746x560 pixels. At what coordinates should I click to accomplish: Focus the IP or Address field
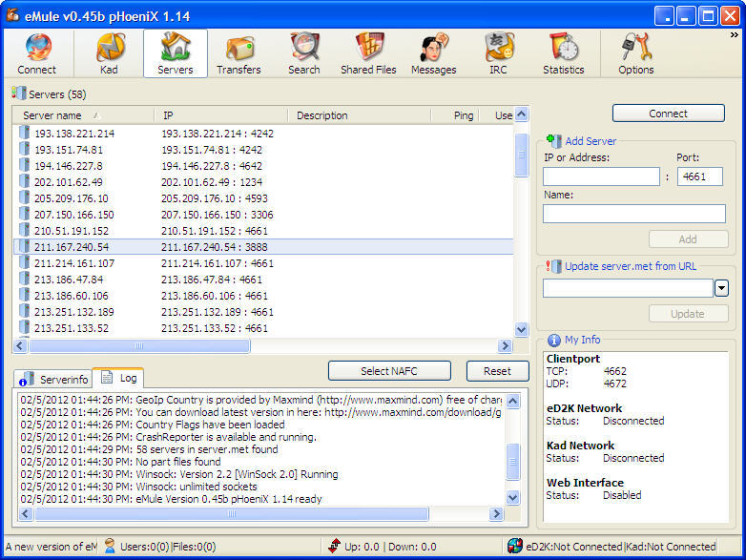pos(601,176)
